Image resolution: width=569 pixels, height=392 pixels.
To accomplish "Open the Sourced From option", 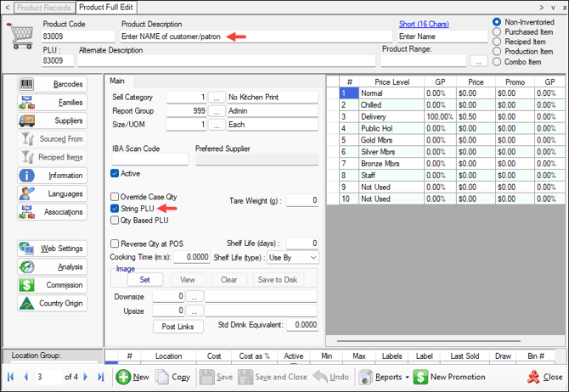I will pyautogui.click(x=53, y=139).
